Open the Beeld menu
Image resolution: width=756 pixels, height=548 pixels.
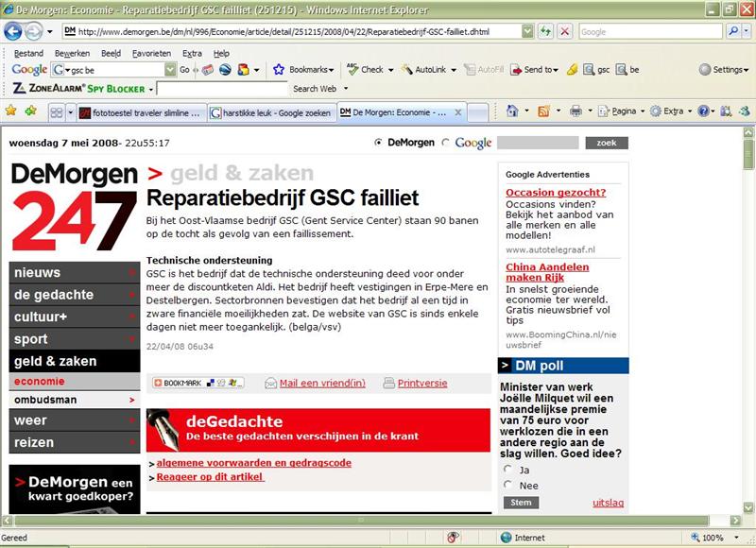111,54
